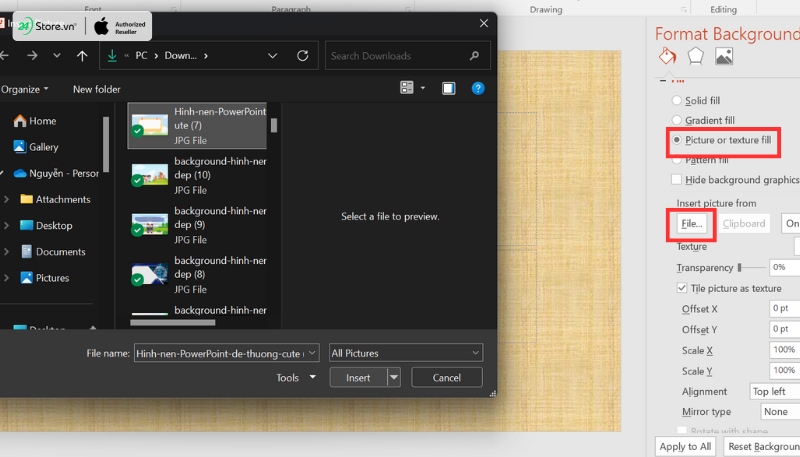The image size is (800, 457).
Task: Click the Offset X value field
Action: point(785,308)
